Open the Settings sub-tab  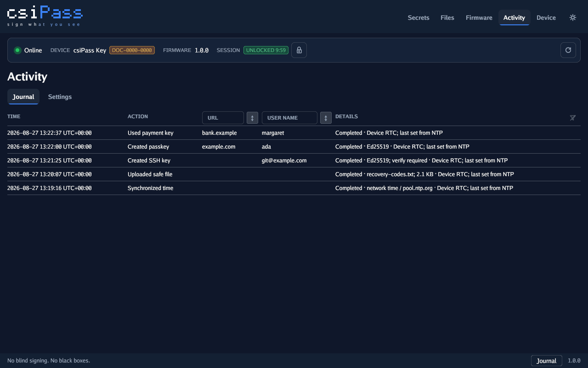(60, 97)
